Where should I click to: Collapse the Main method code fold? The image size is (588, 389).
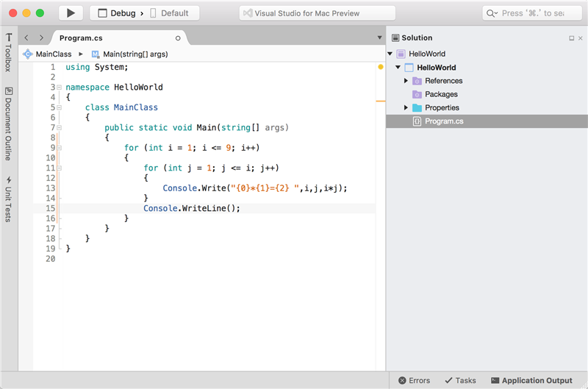(60, 128)
